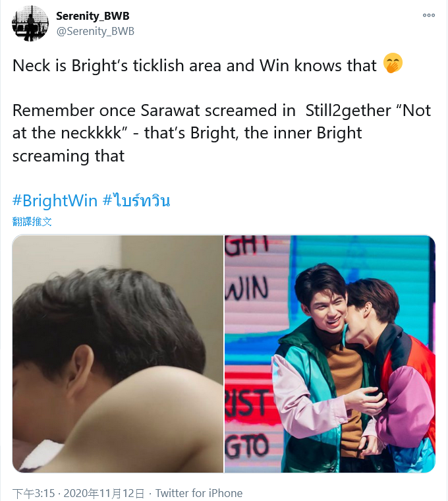
Task: Click the white towel in left photo
Action: pos(43,456)
